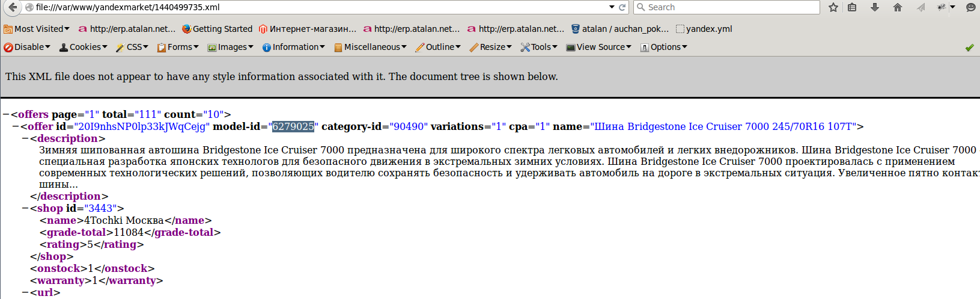
Task: Open the Images toolbar menu
Action: pos(231,47)
